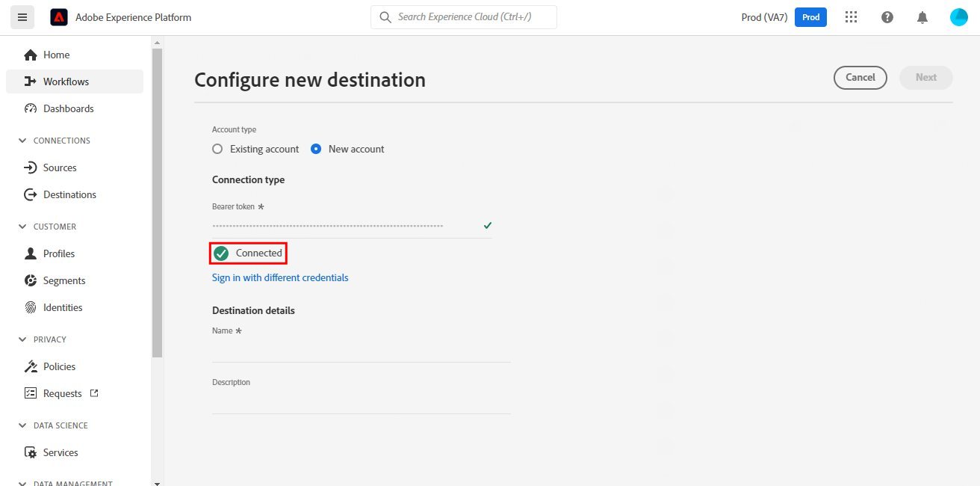This screenshot has width=980, height=486.
Task: Go to Destinations in the sidebar
Action: click(69, 194)
